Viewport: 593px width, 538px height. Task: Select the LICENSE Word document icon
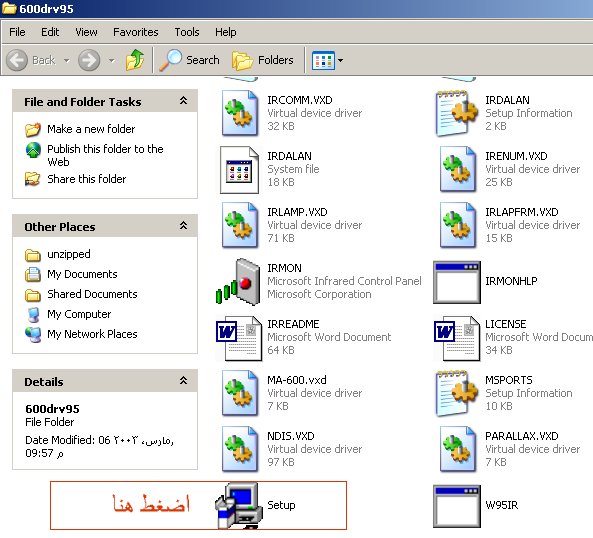457,338
